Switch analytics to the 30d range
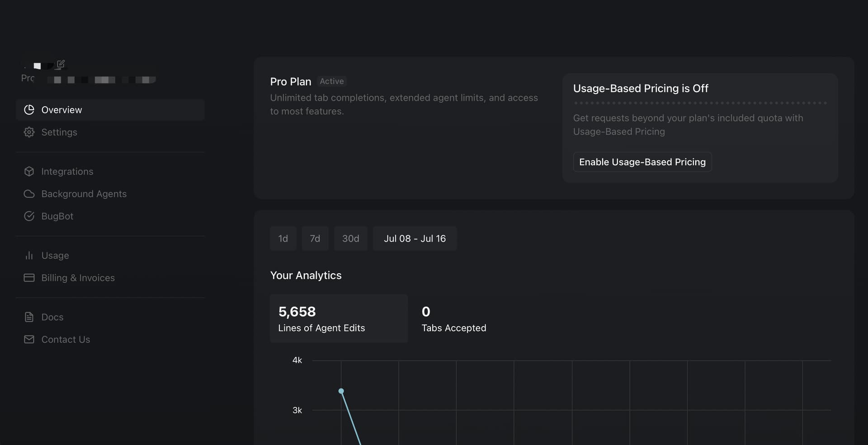 351,239
